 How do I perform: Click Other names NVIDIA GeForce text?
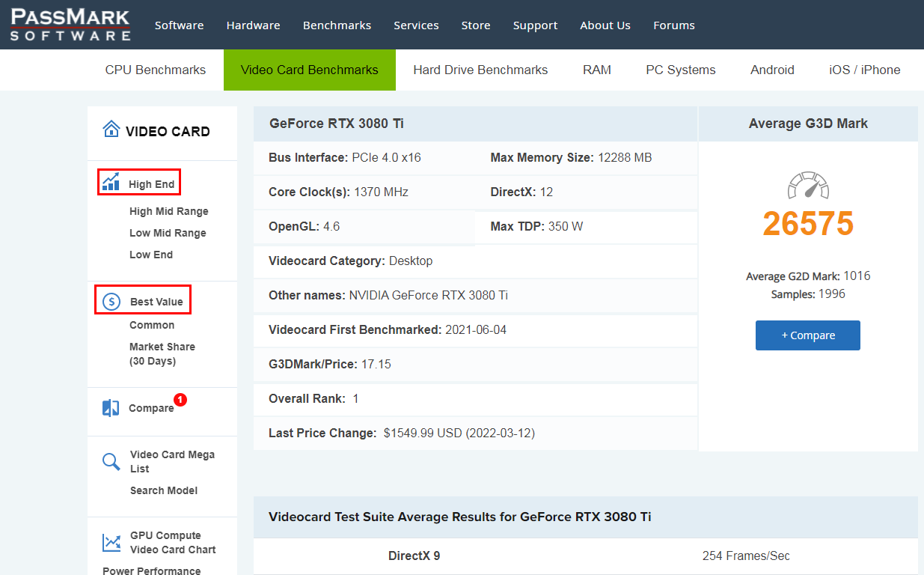(388, 295)
